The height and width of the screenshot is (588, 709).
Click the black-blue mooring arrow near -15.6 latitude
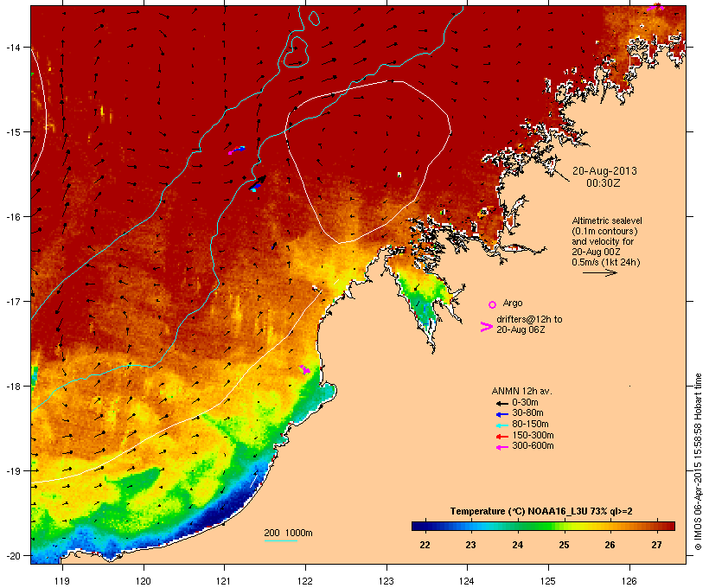[x=259, y=183]
